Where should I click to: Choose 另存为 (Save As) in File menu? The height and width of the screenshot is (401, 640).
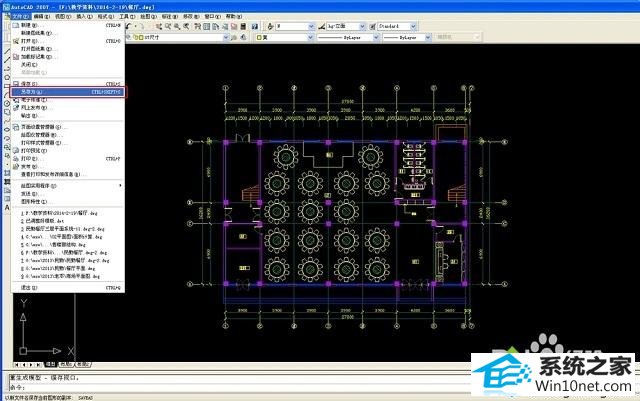coord(67,92)
